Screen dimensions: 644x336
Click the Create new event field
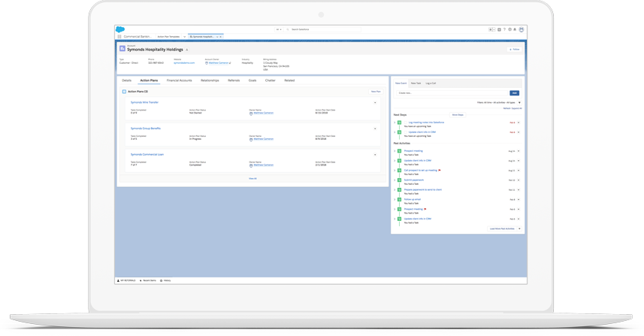pyautogui.click(x=452, y=93)
